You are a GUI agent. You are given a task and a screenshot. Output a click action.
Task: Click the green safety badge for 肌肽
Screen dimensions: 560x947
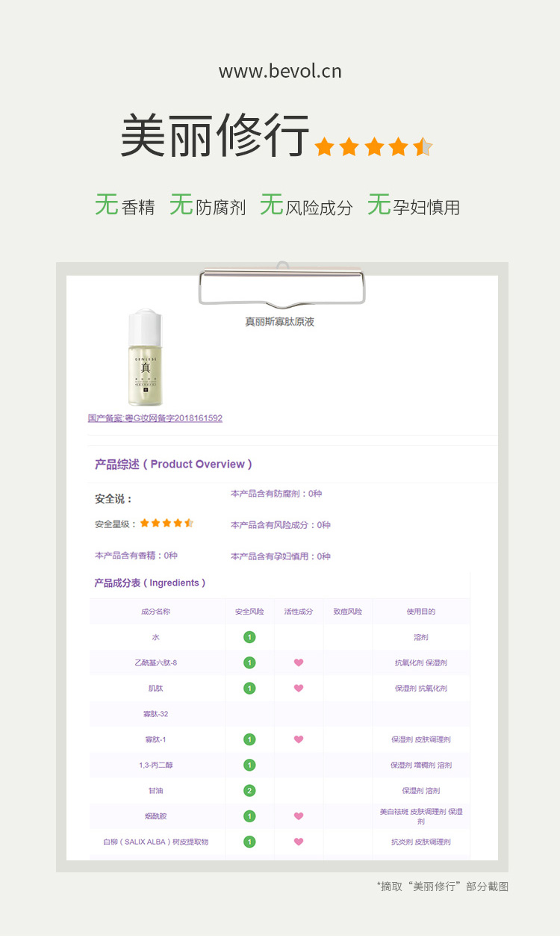tap(249, 688)
